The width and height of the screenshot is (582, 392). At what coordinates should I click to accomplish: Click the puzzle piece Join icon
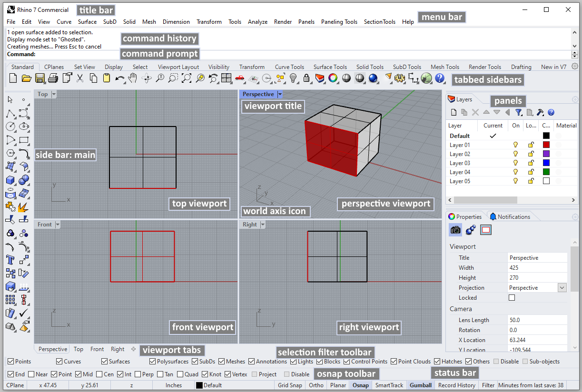10,207
